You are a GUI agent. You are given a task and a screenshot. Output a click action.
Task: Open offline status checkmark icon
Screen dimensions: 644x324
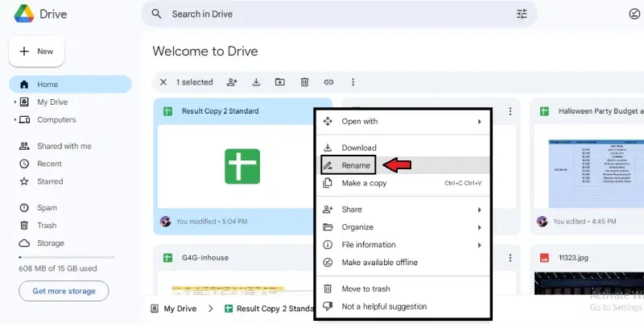[634, 14]
